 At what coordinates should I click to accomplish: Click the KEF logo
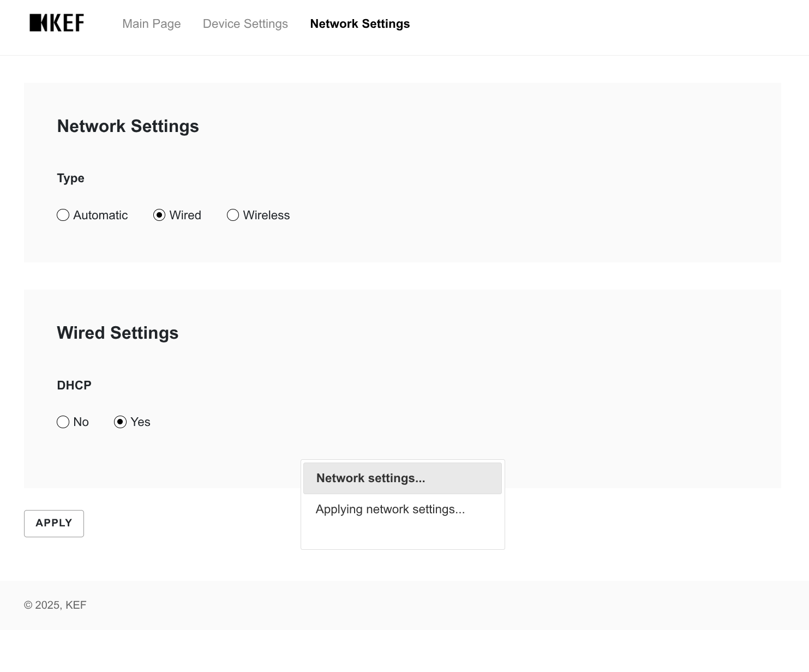point(57,23)
